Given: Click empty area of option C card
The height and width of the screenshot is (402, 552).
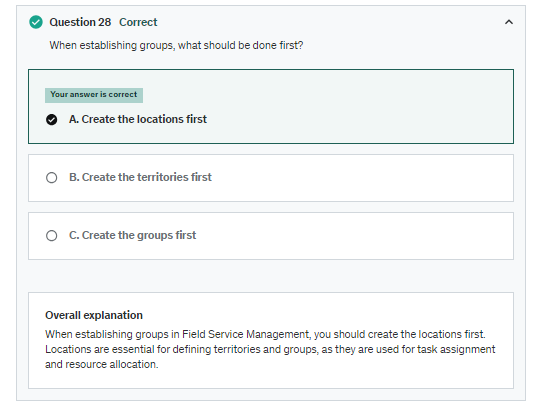Looking at the screenshot, I should tap(355, 236).
